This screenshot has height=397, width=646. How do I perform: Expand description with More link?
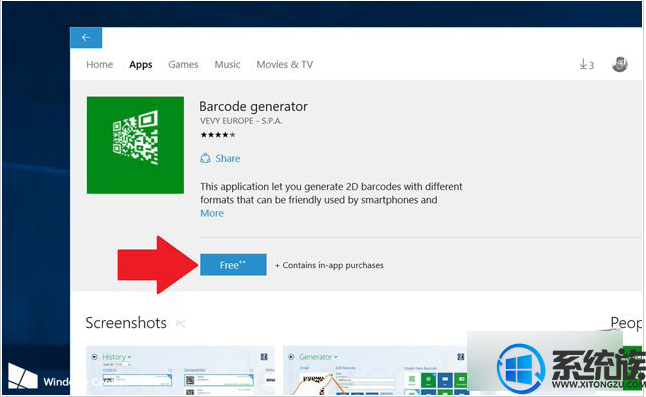click(212, 213)
